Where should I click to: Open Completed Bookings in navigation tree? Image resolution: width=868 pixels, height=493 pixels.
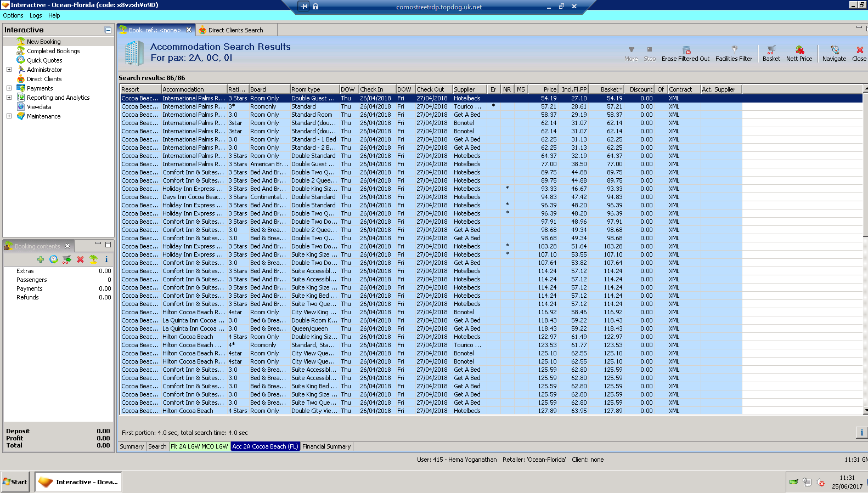(53, 51)
